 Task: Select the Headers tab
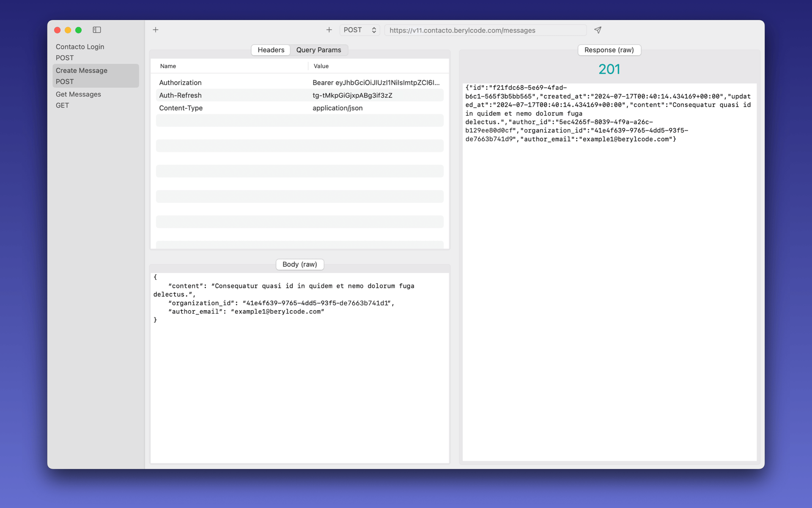click(271, 50)
